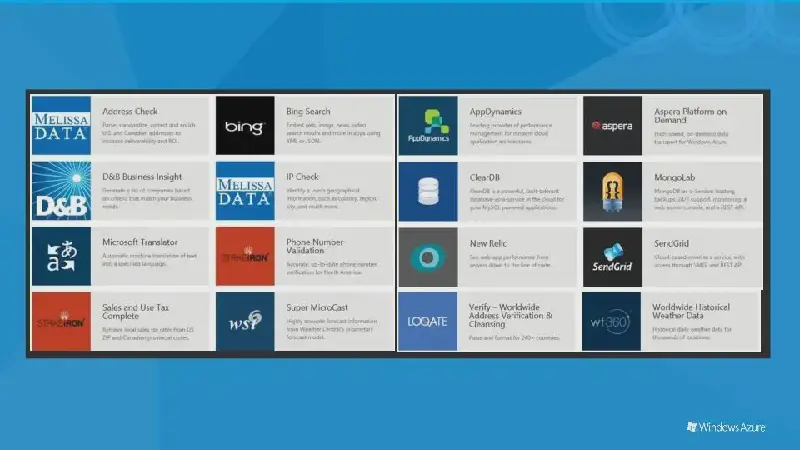
Task: Open the WSI logo tile
Action: pyautogui.click(x=245, y=321)
